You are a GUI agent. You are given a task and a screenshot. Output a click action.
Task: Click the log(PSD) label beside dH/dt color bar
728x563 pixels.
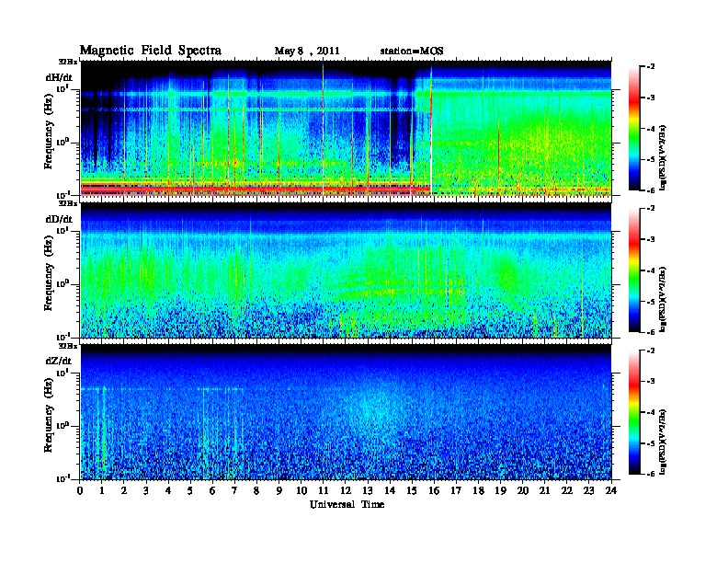pyautogui.click(x=664, y=157)
